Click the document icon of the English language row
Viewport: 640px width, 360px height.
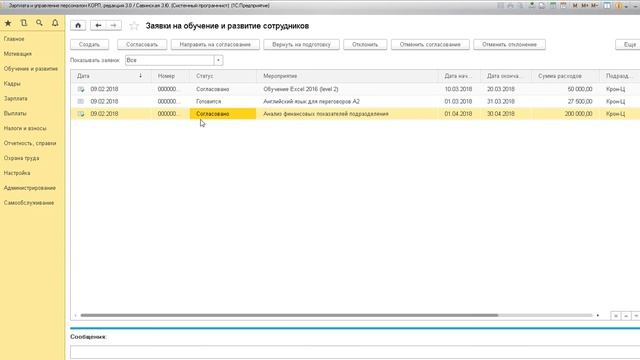click(81, 101)
